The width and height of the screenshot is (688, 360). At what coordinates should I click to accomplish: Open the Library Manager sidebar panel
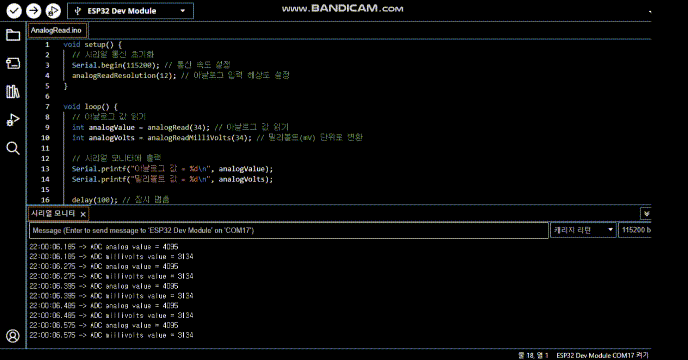(13, 91)
